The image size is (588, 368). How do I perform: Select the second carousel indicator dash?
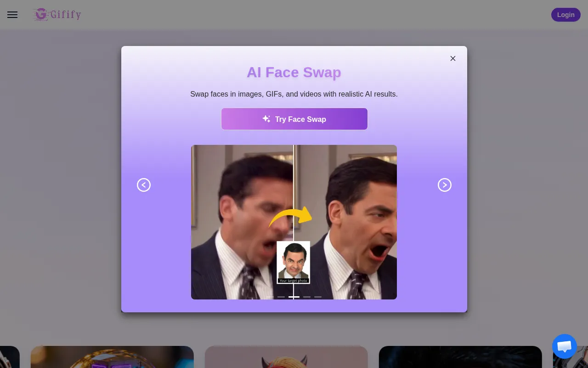click(x=281, y=297)
